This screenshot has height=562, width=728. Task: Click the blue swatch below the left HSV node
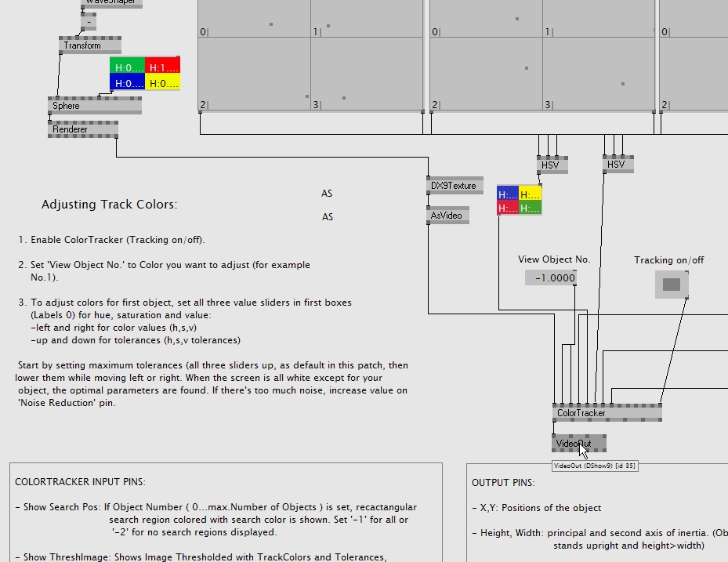tap(508, 193)
